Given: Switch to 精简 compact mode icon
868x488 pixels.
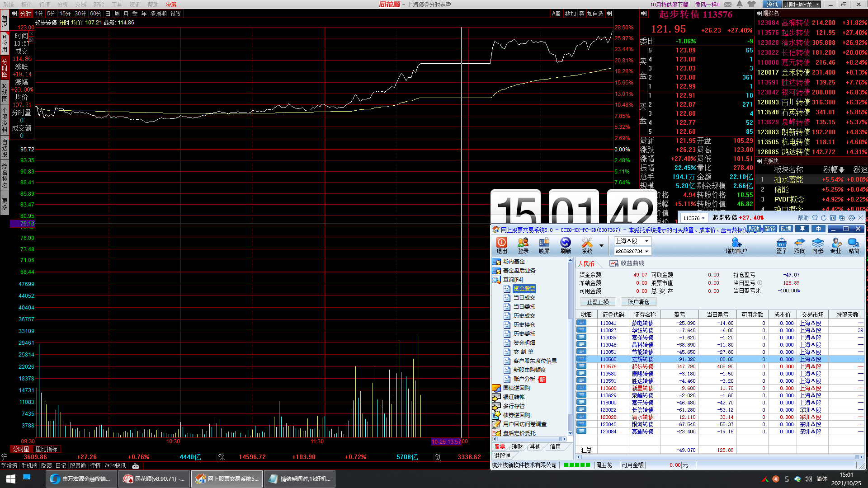Looking at the screenshot, I should [x=854, y=245].
